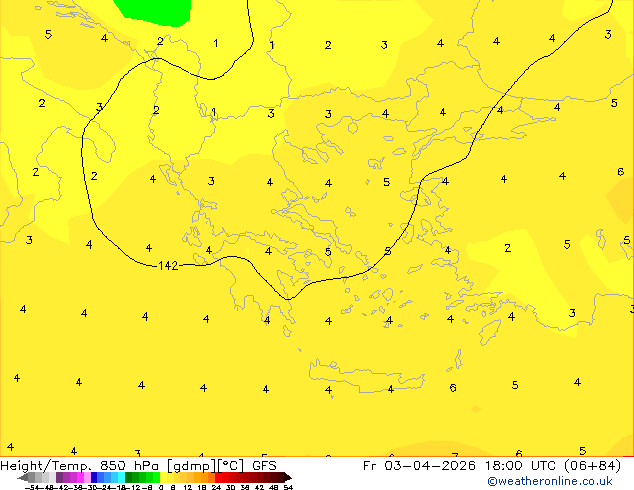
Task: Click the green temperature area on the map
Action: click(x=156, y=12)
